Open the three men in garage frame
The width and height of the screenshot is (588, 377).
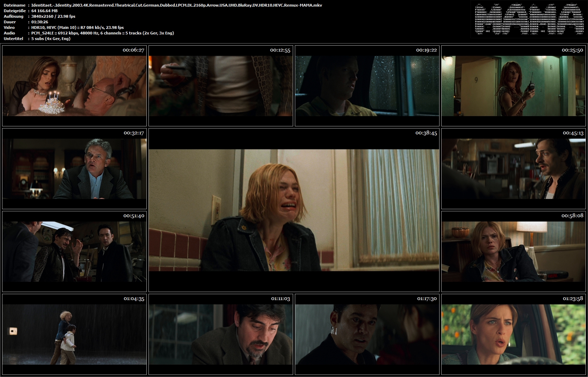click(x=74, y=252)
